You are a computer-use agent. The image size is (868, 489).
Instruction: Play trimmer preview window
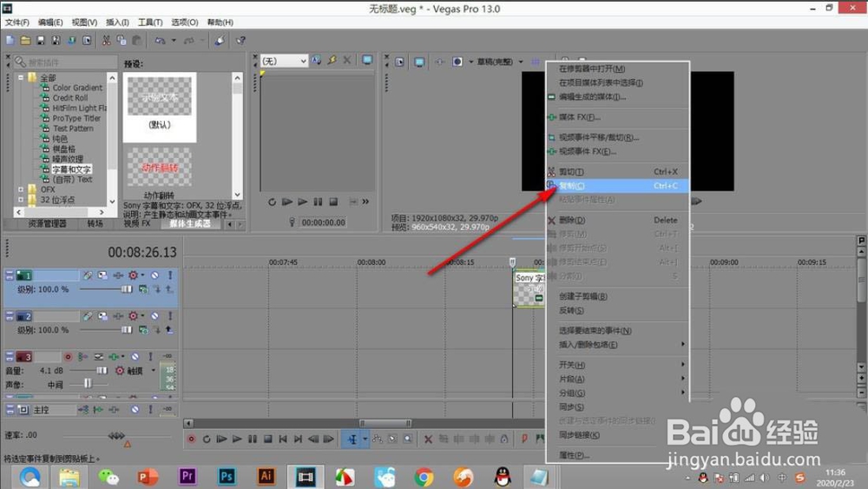tap(302, 202)
